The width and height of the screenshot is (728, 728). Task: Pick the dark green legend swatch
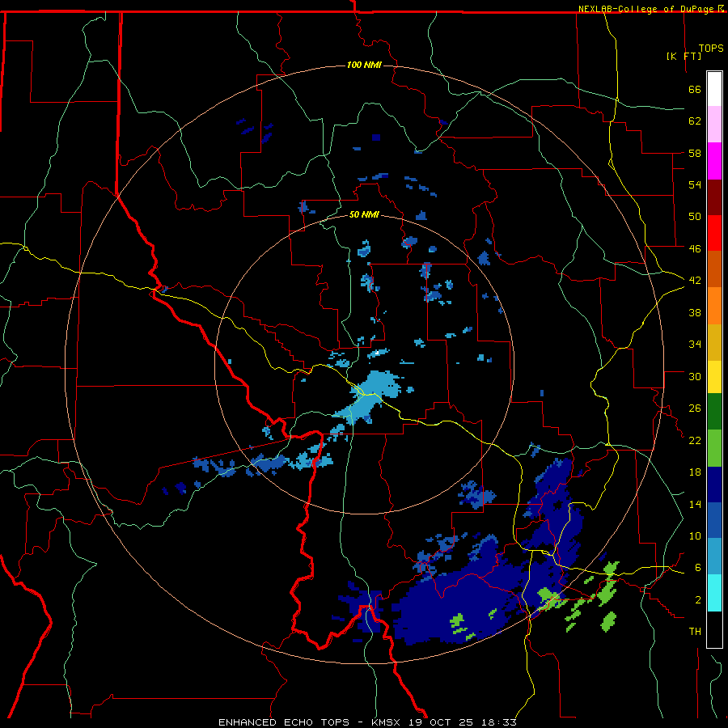tap(714, 412)
